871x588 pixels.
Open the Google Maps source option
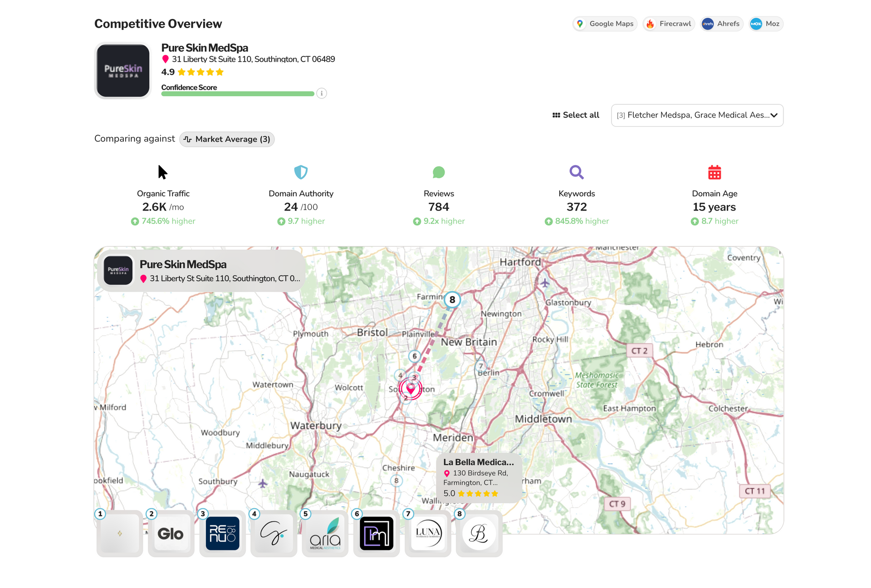tap(605, 24)
